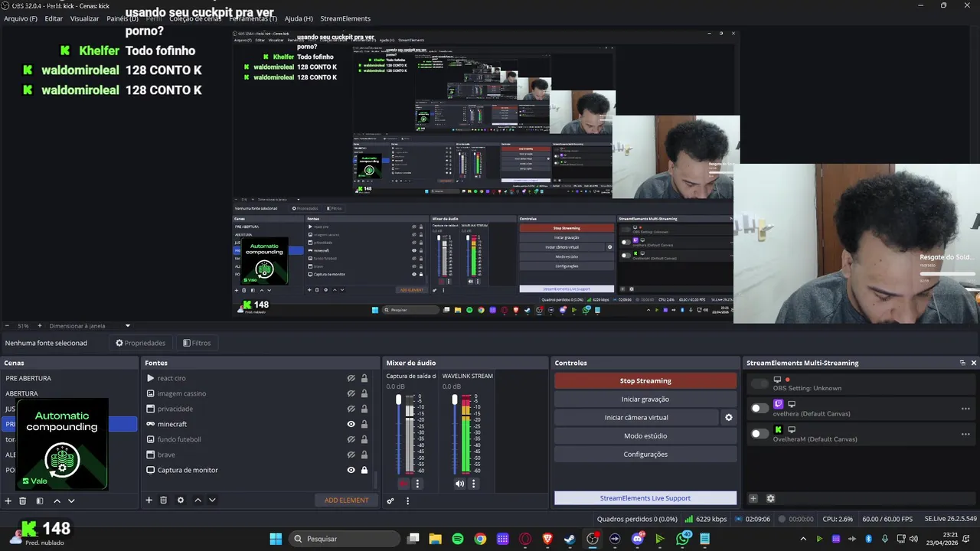Move scene down in Cenas list
The height and width of the screenshot is (551, 980).
[71, 500]
